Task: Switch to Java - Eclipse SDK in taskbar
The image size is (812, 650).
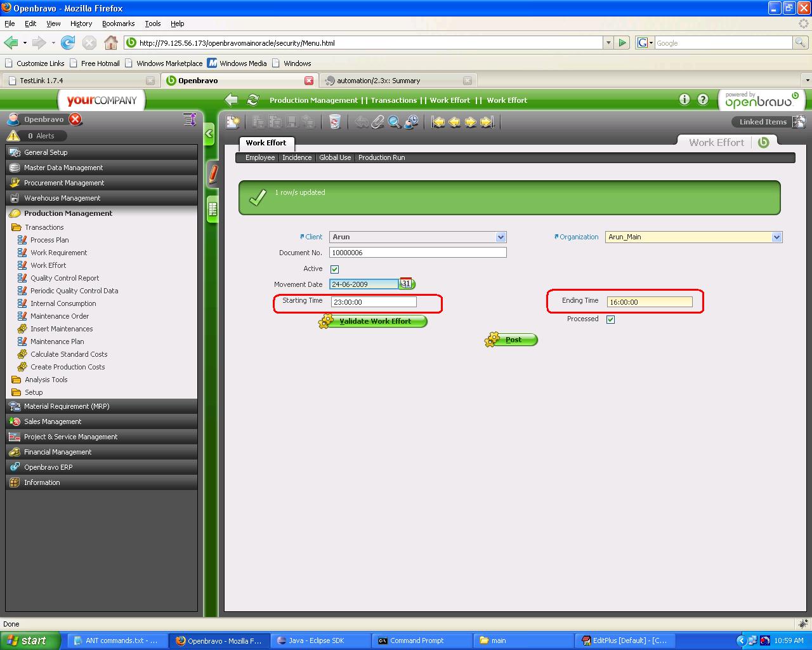Action: point(321,640)
